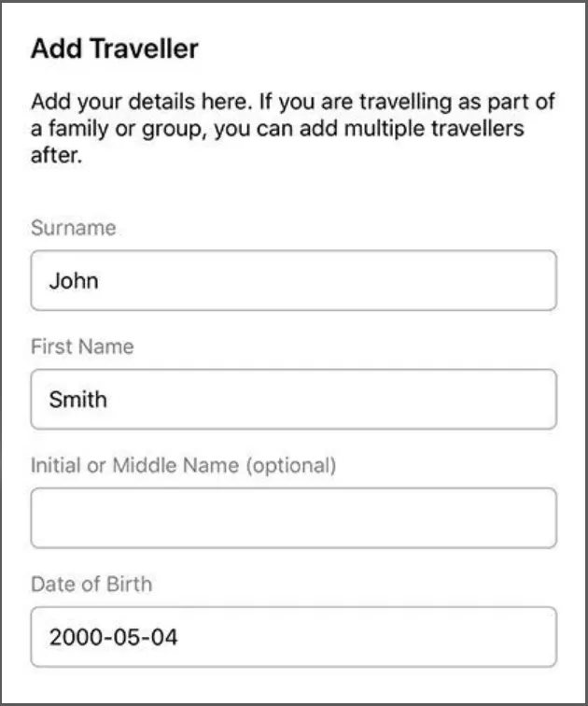The image size is (588, 706).
Task: Click the text "Smith" in the First Name box
Action: (x=77, y=400)
